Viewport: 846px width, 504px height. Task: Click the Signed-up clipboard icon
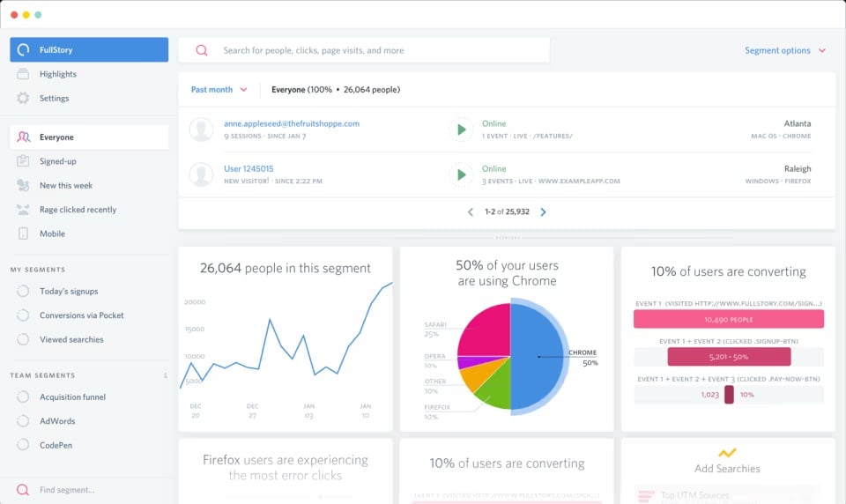23,161
